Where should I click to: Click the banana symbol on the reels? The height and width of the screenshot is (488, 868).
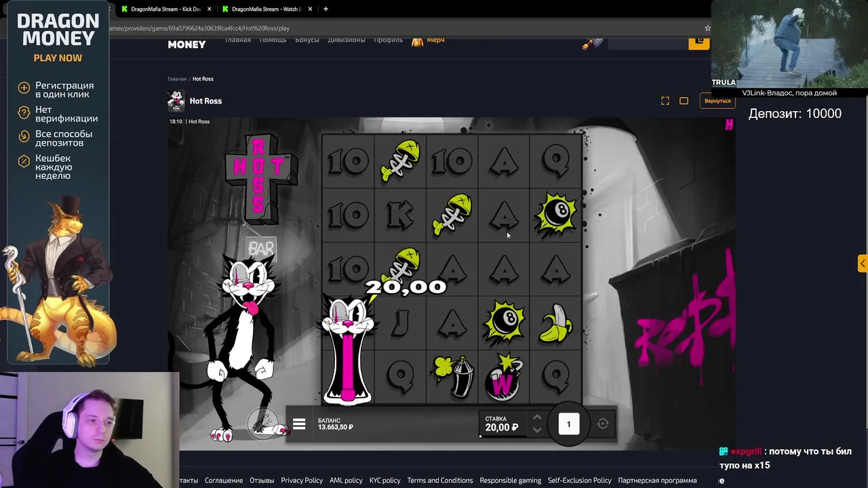(556, 323)
